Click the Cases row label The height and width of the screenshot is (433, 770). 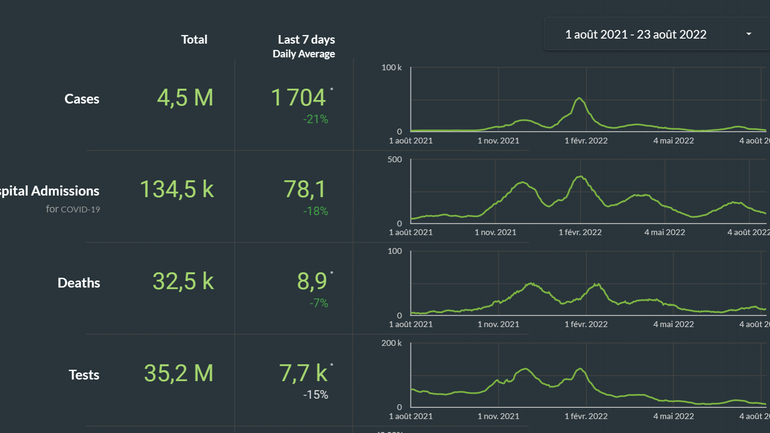click(82, 99)
